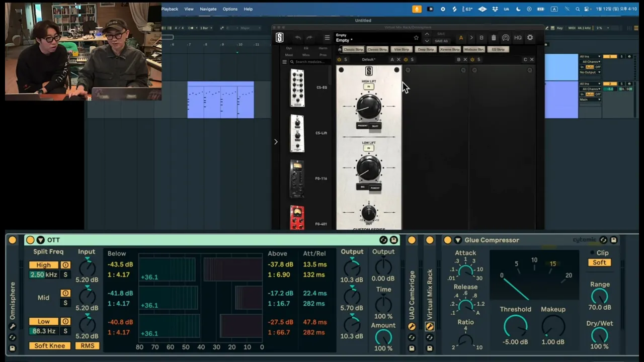Select B comparison state
Viewport: 644px width, 362px height.
tap(481, 38)
